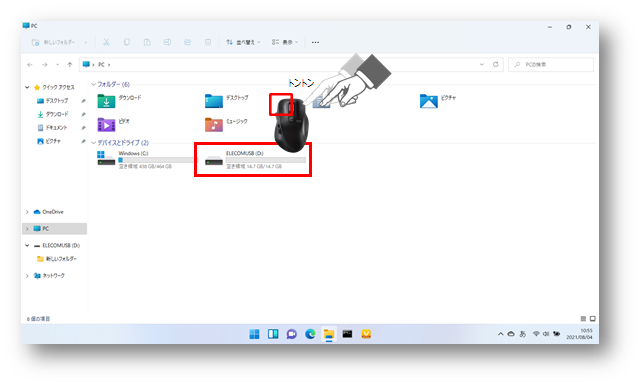Open Microsoft Edge from the taskbar
This screenshot has width=641, height=386.
[x=310, y=334]
